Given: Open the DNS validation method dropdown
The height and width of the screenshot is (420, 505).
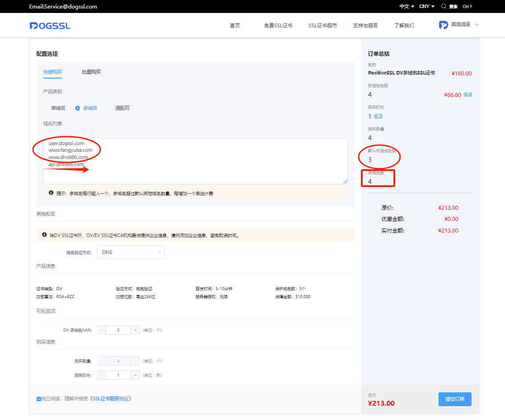Looking at the screenshot, I should click(x=130, y=252).
